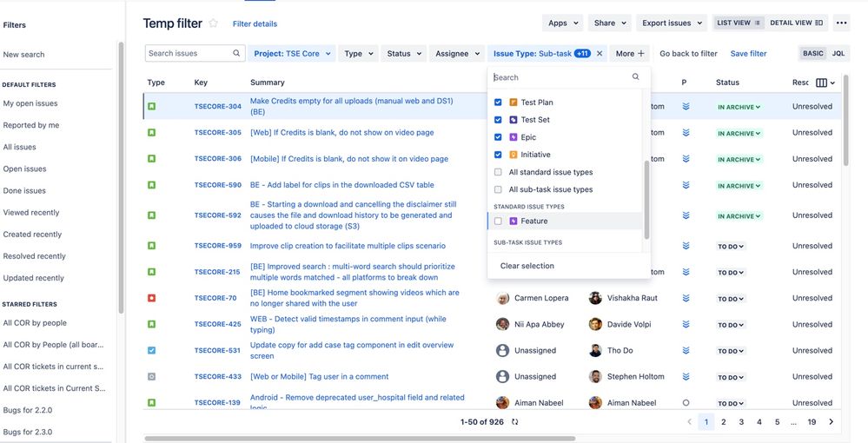Click the refresh results icon
Viewport: 868px width, 443px height.
point(515,422)
